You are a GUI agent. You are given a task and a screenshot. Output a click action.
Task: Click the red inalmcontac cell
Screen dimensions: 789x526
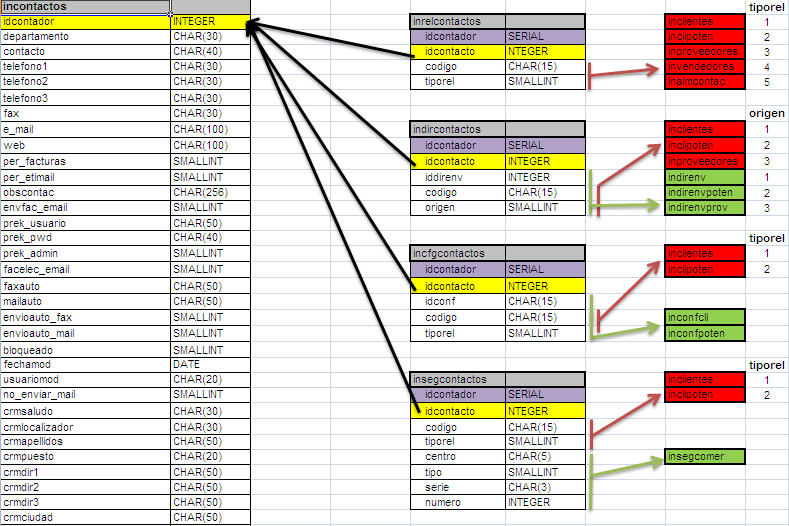coord(704,82)
